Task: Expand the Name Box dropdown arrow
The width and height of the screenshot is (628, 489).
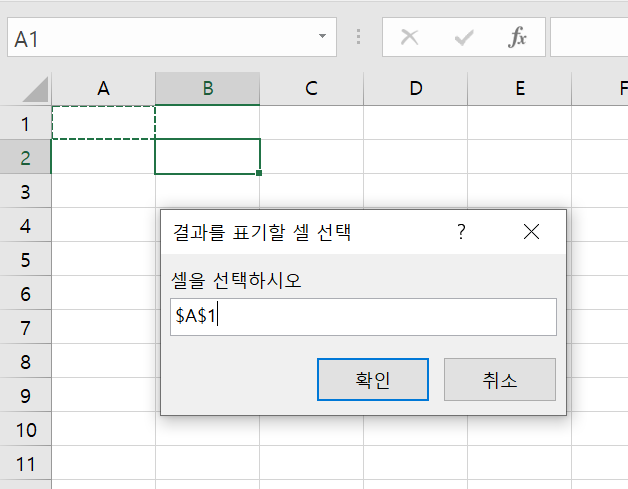Action: coord(322,36)
